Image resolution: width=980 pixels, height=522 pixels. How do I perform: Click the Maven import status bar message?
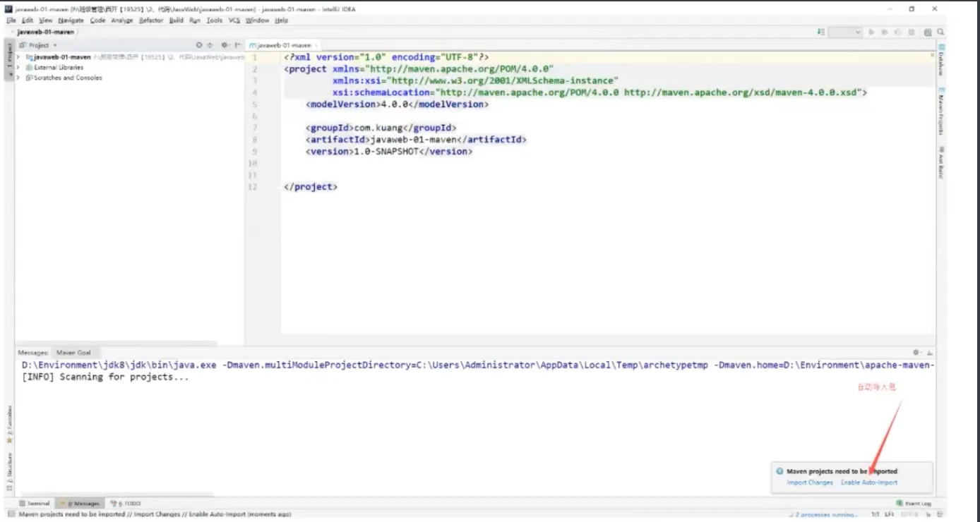[155, 514]
